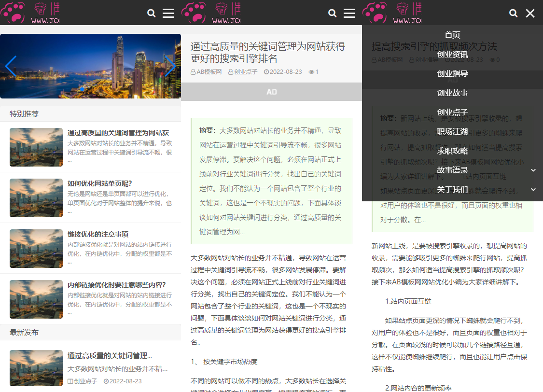Click the 创业点子 category link in middle article meta
The width and height of the screenshot is (543, 392).
tap(243, 72)
